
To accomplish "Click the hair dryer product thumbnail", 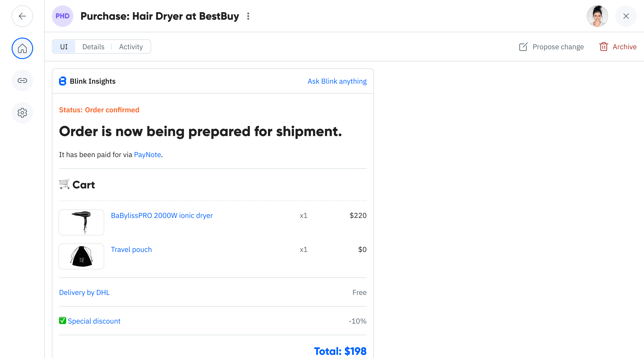I will tap(81, 222).
